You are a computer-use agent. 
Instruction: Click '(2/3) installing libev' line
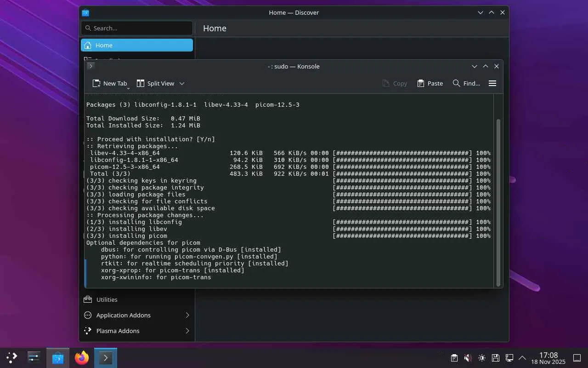[x=288, y=229]
